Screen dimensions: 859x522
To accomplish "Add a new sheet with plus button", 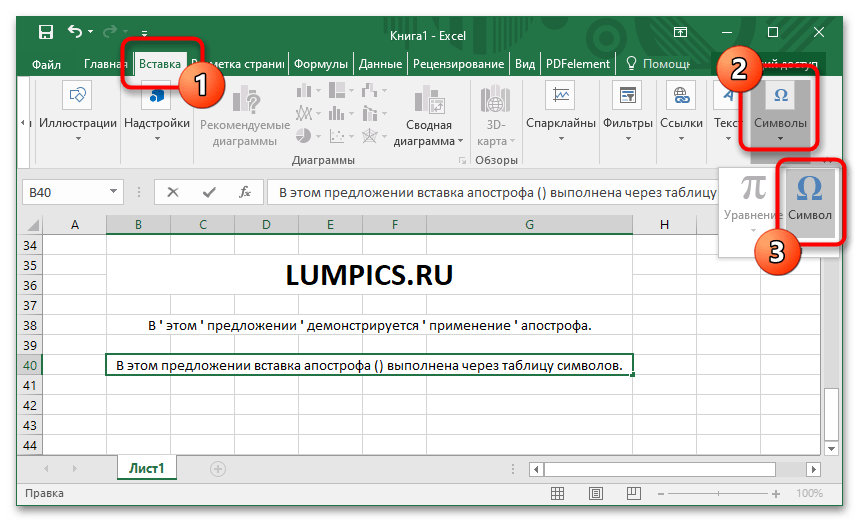I will 217,468.
